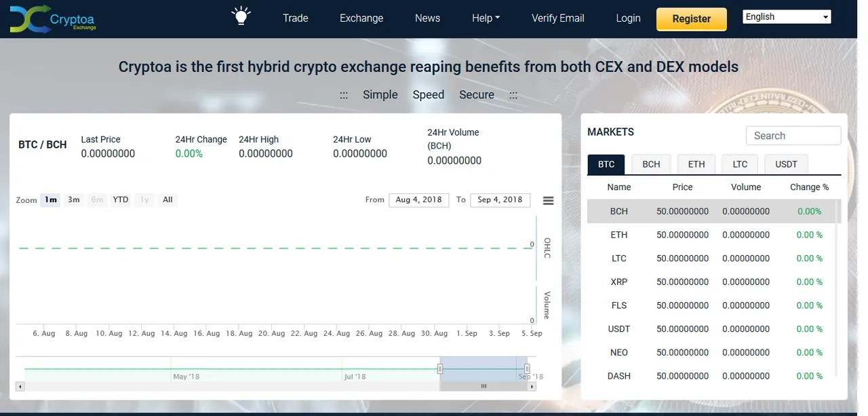Click the chart horizontal scrollbar thumb
Image resolution: width=868 pixels, height=416 pixels.
(484, 386)
